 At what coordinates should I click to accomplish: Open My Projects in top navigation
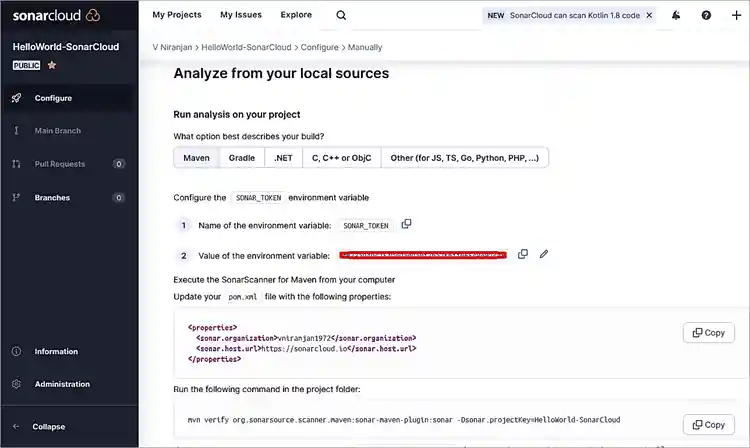pos(177,15)
